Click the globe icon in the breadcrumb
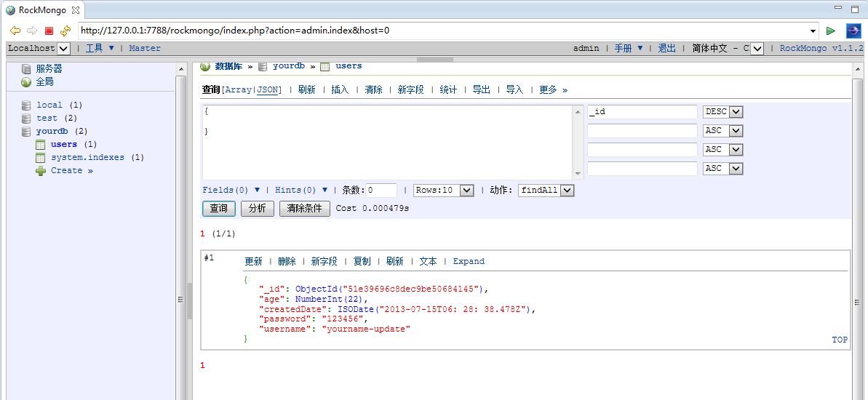This screenshot has width=868, height=400. tap(205, 66)
